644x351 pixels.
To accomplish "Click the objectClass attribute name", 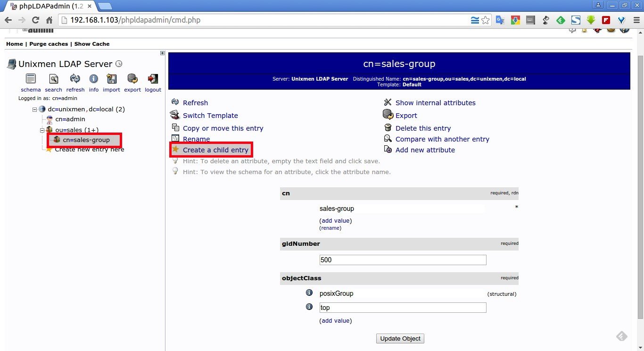I will (x=302, y=278).
